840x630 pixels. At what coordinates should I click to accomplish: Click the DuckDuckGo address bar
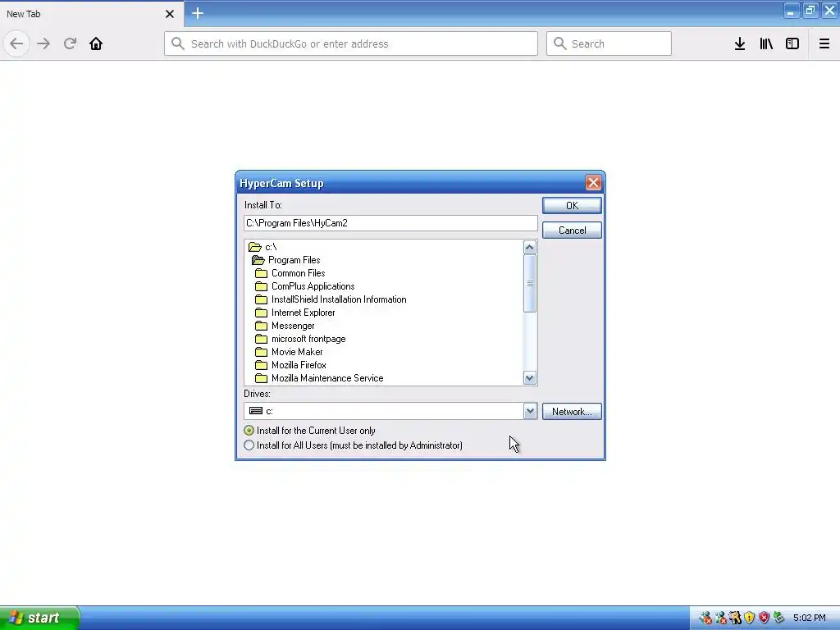[351, 43]
